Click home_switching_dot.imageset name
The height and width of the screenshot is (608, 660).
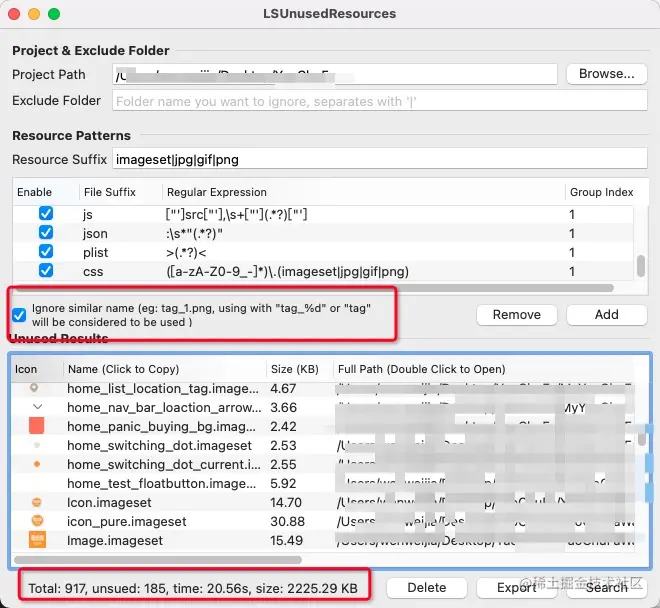(159, 445)
